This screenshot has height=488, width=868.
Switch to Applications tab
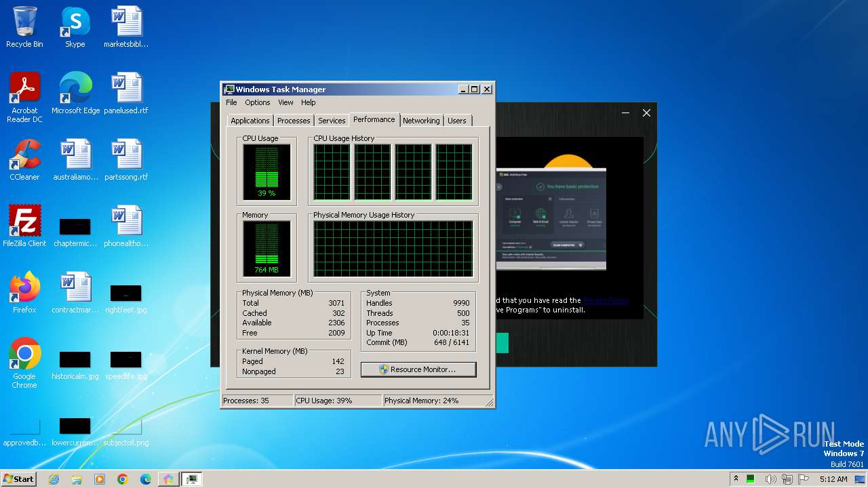250,121
